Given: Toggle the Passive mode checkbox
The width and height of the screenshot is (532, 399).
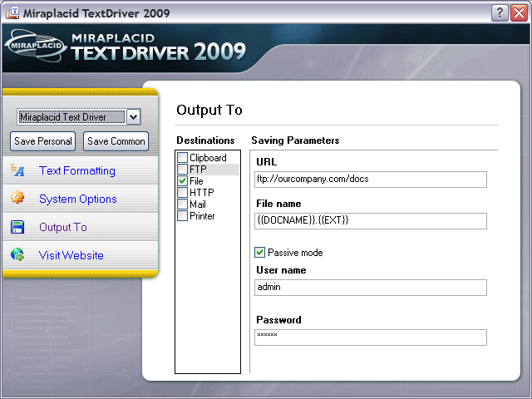Looking at the screenshot, I should click(x=259, y=253).
